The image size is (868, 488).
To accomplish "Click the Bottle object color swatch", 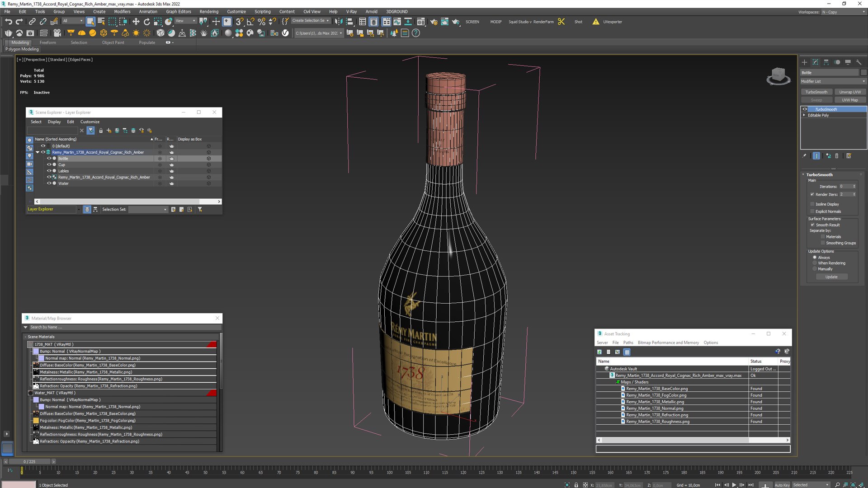I will (863, 73).
